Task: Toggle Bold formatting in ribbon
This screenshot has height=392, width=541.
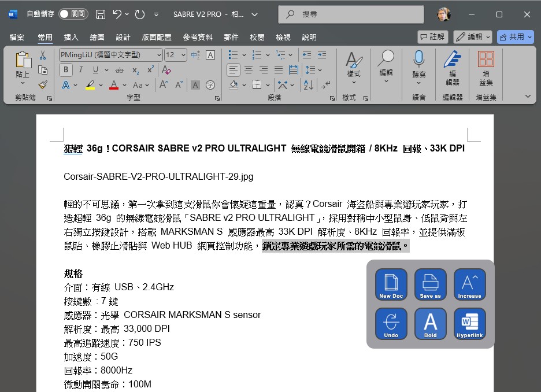Action: [x=66, y=70]
